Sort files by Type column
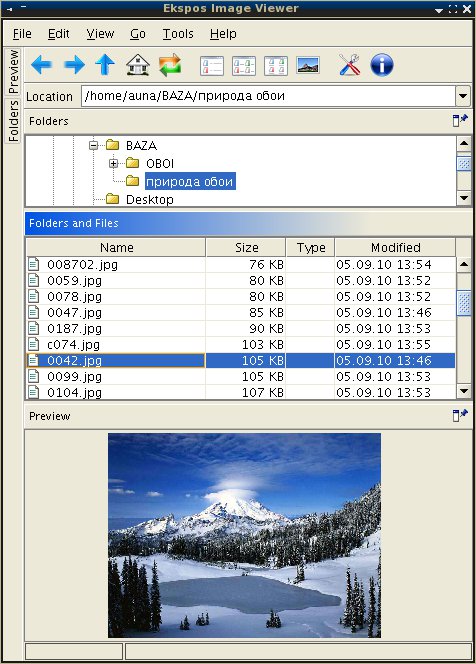This screenshot has height=664, width=476. pos(310,247)
